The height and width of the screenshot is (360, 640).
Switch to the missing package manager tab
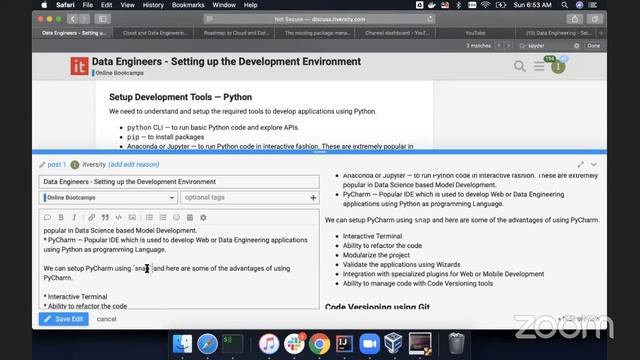coord(317,33)
